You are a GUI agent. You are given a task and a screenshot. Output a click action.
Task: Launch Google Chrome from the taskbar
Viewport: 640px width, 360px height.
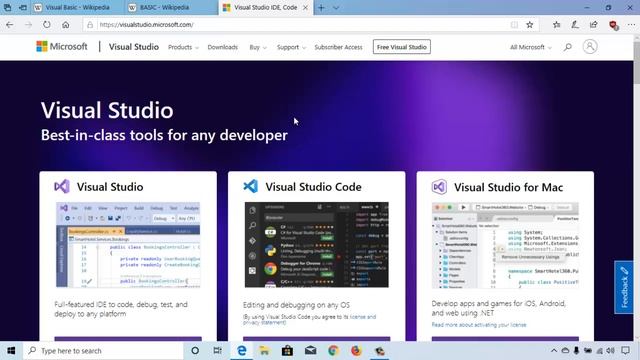tap(333, 351)
